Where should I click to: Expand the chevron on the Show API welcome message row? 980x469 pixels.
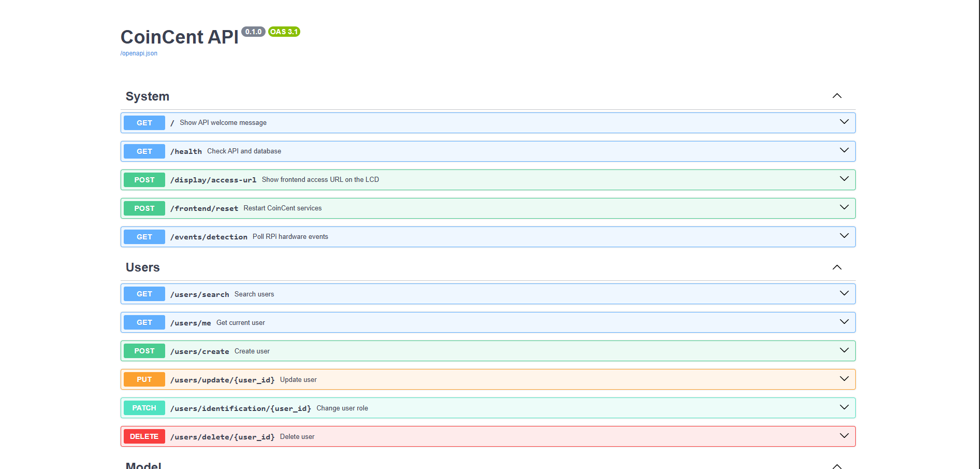pos(844,122)
